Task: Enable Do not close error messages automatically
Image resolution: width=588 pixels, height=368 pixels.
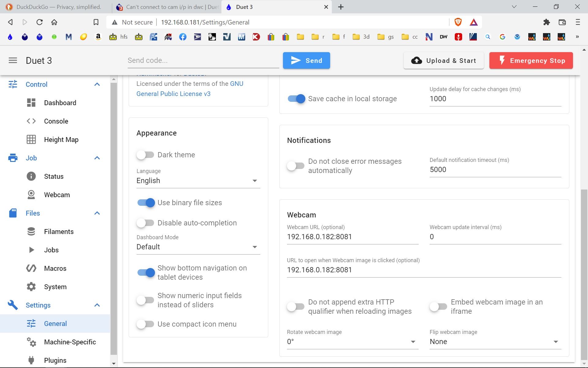Action: [296, 166]
